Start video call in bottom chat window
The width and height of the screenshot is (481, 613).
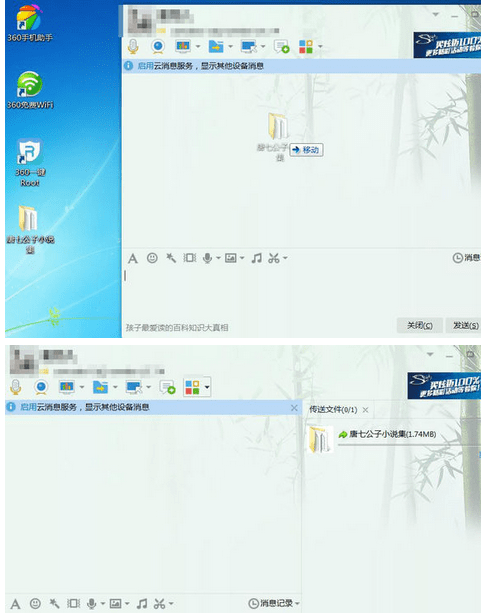click(x=41, y=387)
